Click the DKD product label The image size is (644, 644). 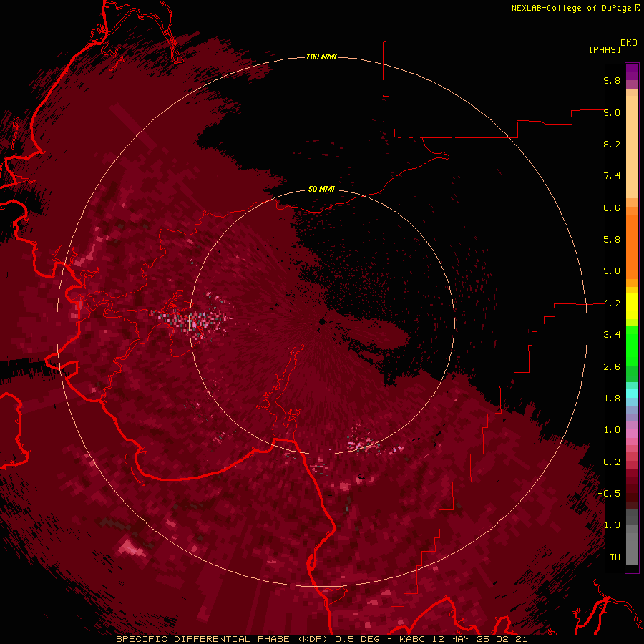pyautogui.click(x=629, y=43)
